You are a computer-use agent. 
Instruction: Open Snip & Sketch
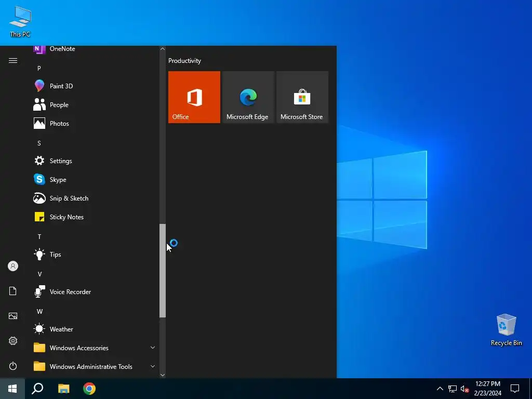[95, 198]
